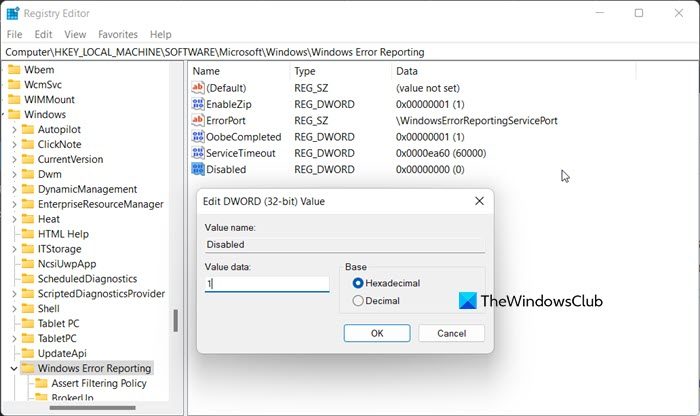Select the TabletPC key in the tree
Screen dimensions: 700x416
[x=57, y=338]
